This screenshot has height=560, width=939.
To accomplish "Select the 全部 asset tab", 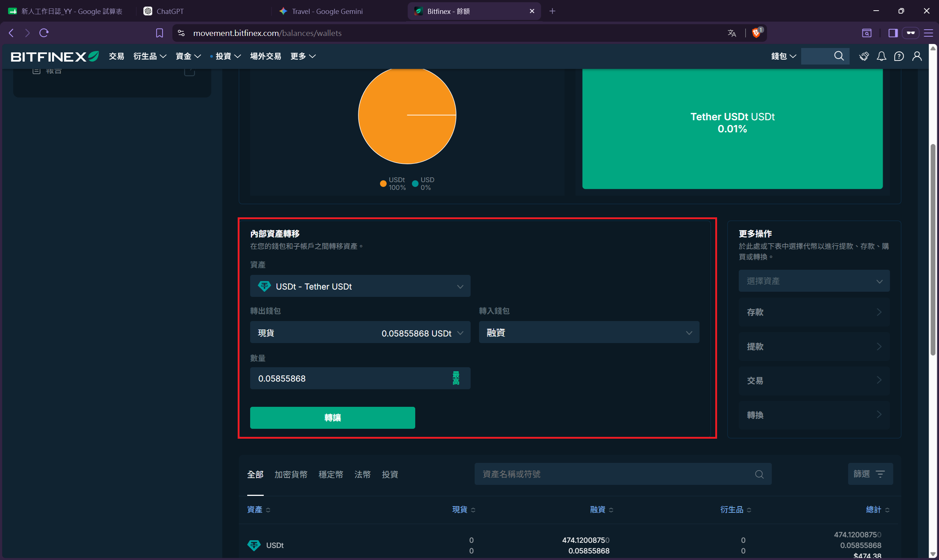I will 255,474.
